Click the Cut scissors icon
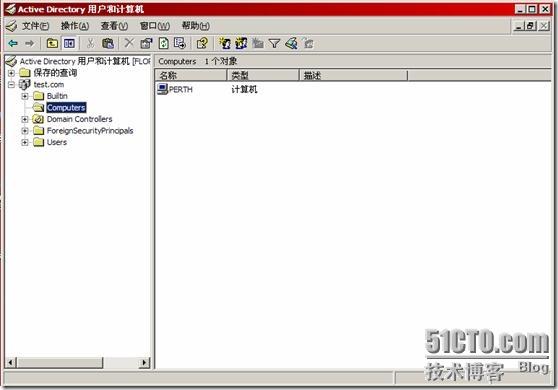This screenshot has width=558, height=390. coord(90,44)
